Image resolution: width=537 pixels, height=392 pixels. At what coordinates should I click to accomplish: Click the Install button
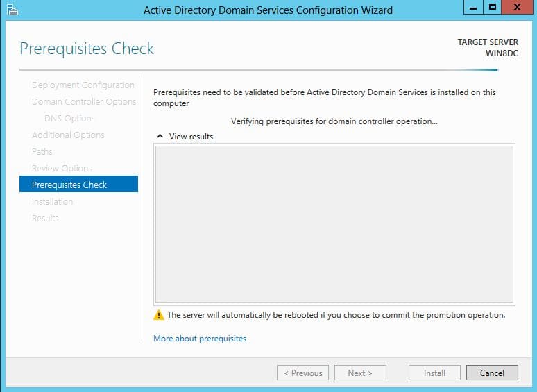(434, 373)
